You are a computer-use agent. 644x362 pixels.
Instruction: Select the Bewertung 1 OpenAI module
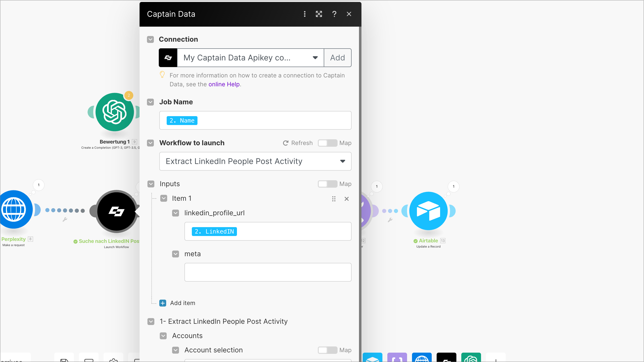115,112
